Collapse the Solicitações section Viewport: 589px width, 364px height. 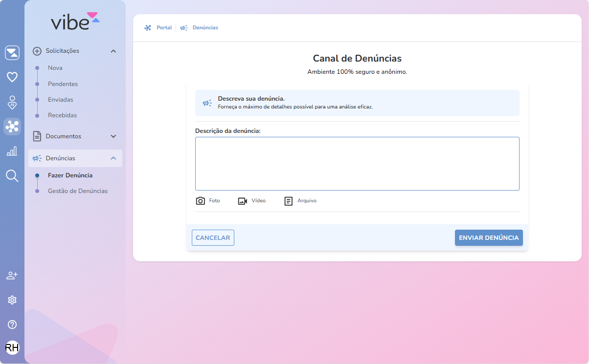tap(113, 51)
